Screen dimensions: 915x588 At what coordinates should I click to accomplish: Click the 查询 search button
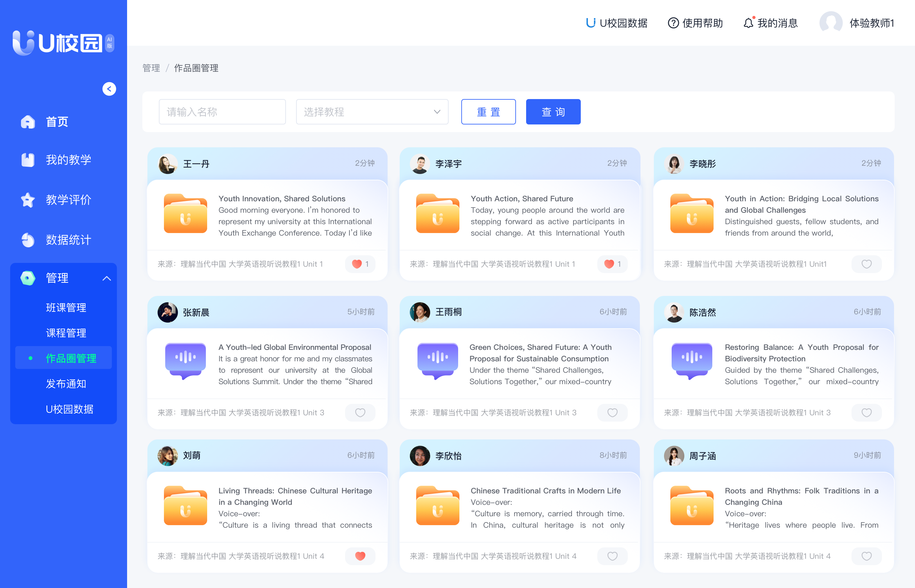[553, 112]
